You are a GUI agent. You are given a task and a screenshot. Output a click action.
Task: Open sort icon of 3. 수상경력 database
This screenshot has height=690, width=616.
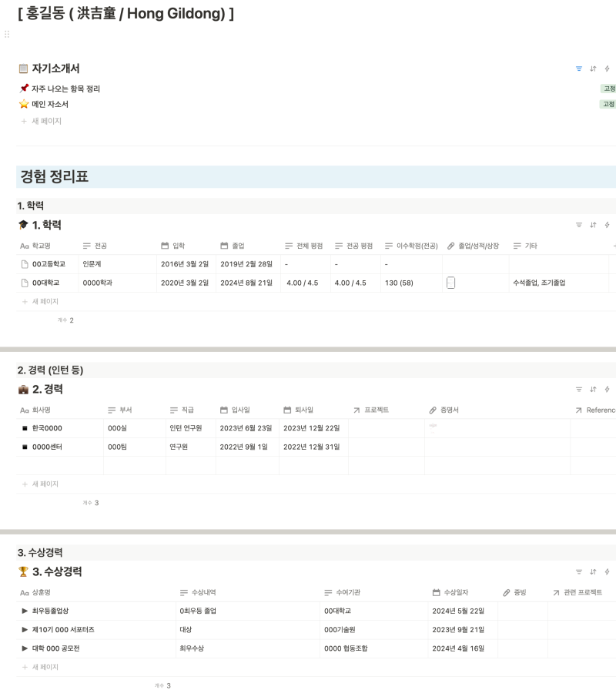(x=593, y=571)
